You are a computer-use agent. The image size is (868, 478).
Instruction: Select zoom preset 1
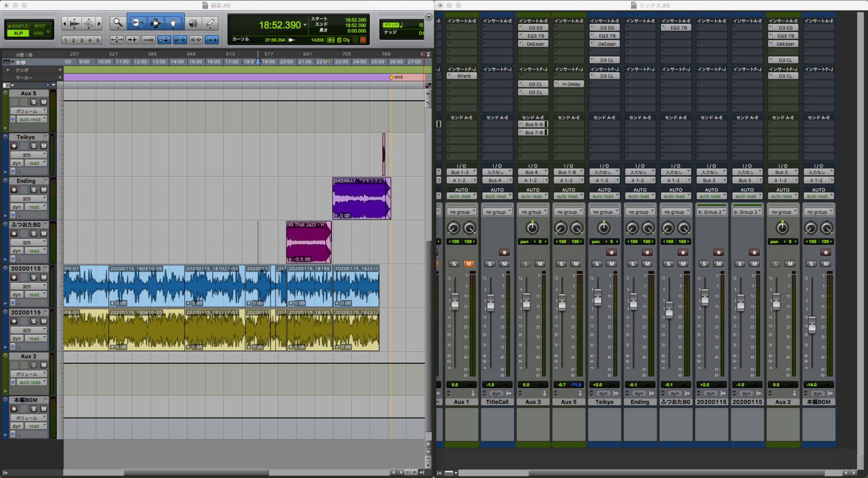[x=66, y=40]
